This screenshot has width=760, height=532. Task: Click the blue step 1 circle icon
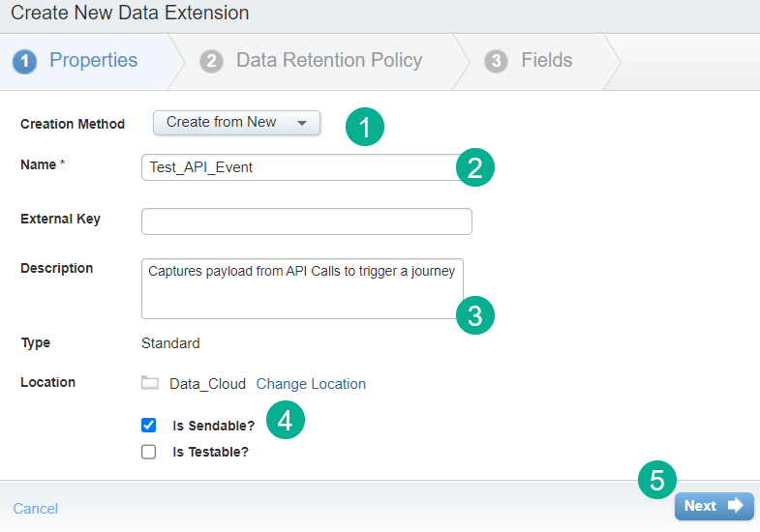click(x=25, y=61)
